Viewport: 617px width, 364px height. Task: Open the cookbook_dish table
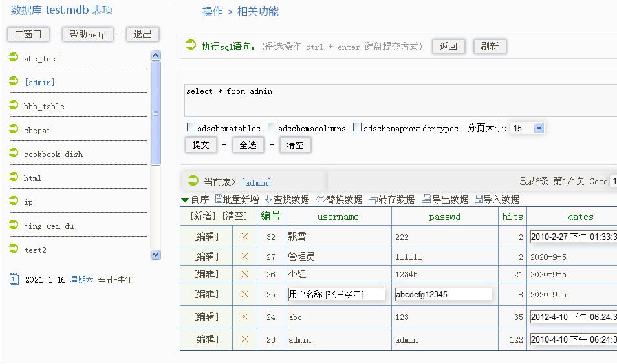coord(53,155)
